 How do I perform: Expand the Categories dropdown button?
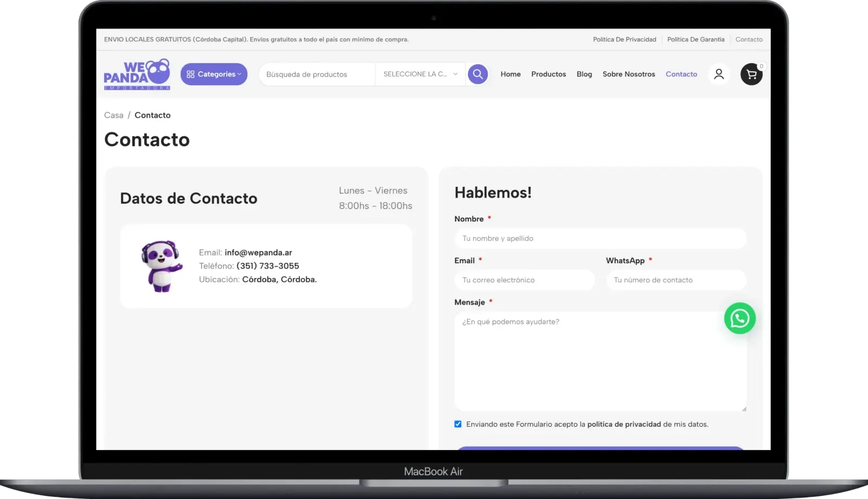point(214,74)
